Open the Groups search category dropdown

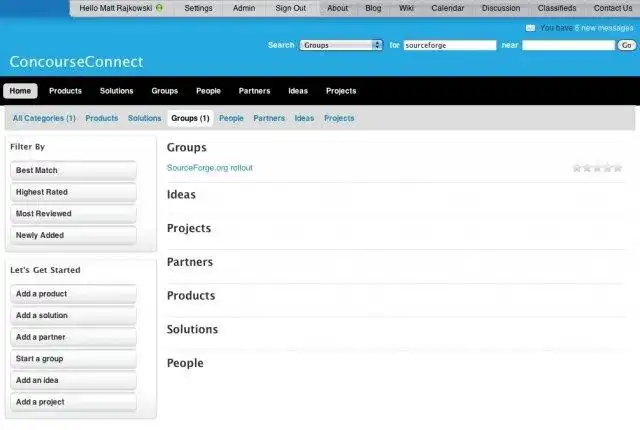[x=341, y=45]
